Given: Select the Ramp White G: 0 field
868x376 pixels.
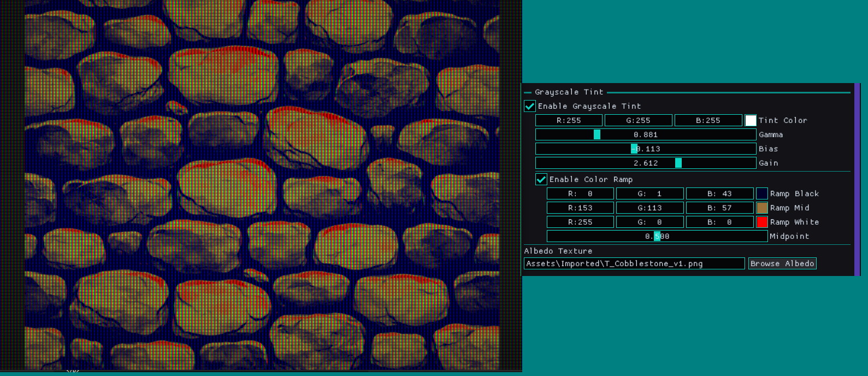Looking at the screenshot, I should pos(650,222).
